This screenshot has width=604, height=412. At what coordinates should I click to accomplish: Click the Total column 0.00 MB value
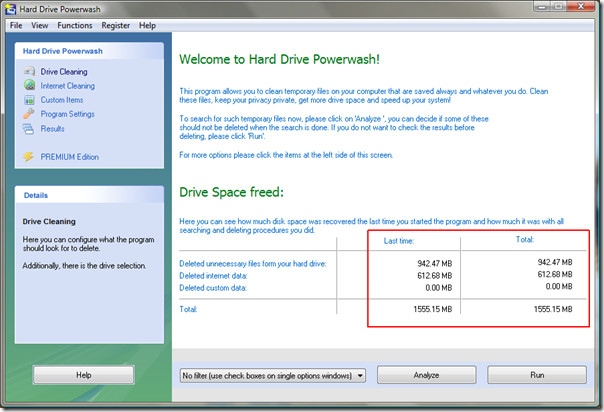coord(559,286)
